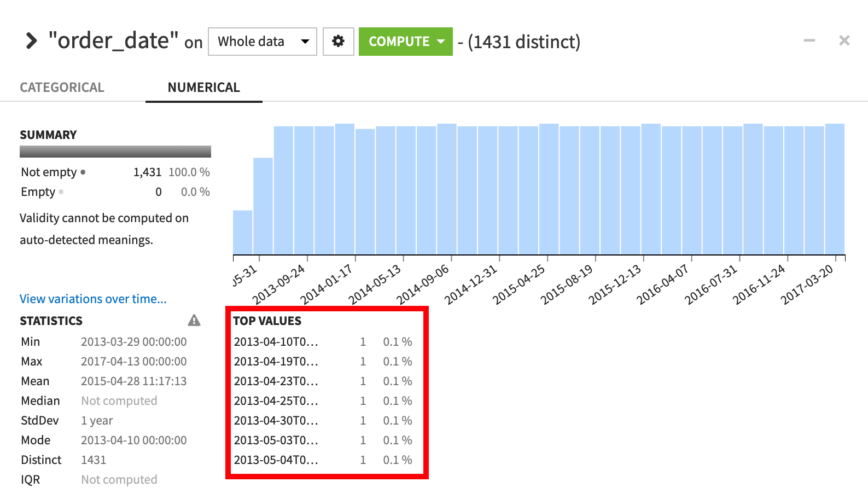Click the last histogram bar near 2017-03-20
The height and width of the screenshot is (499, 868).
pos(835,189)
